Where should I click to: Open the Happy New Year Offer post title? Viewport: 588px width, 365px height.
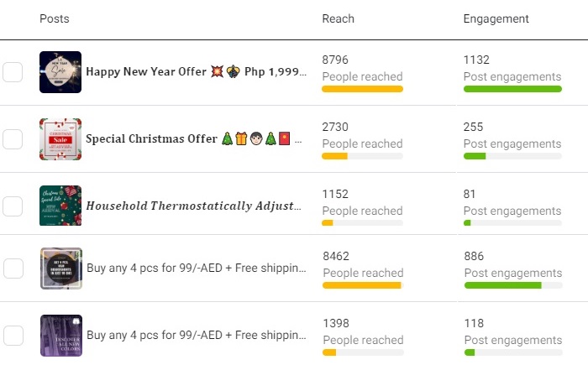click(x=195, y=72)
